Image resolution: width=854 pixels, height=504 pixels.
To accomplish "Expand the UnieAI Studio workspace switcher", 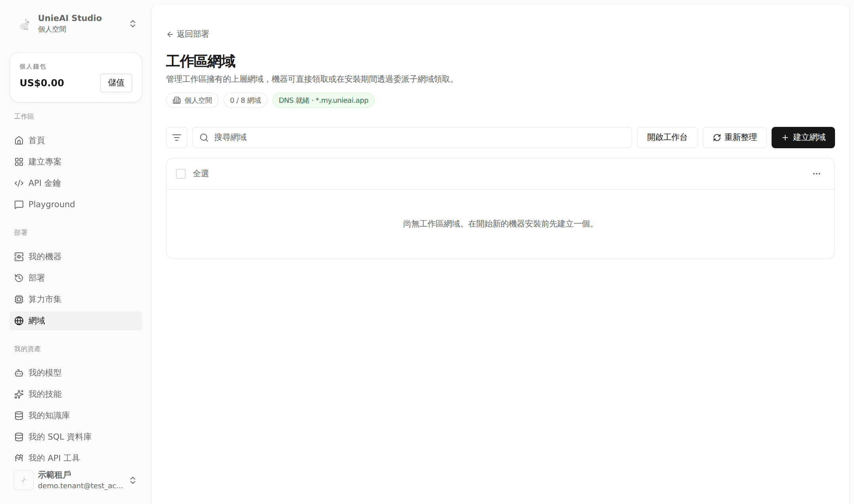I will pyautogui.click(x=133, y=24).
